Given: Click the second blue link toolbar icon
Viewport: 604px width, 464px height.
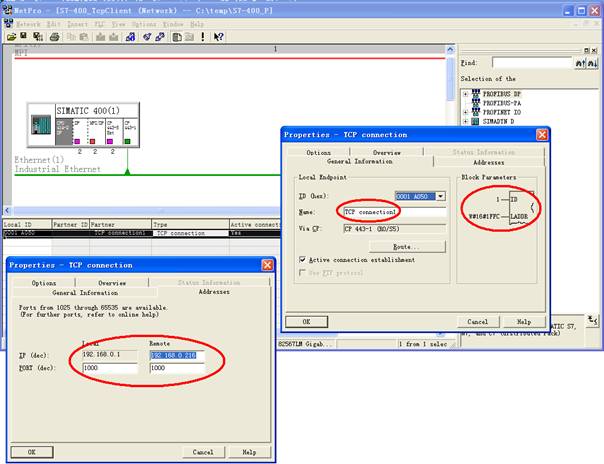Looking at the screenshot, I should 160,37.
